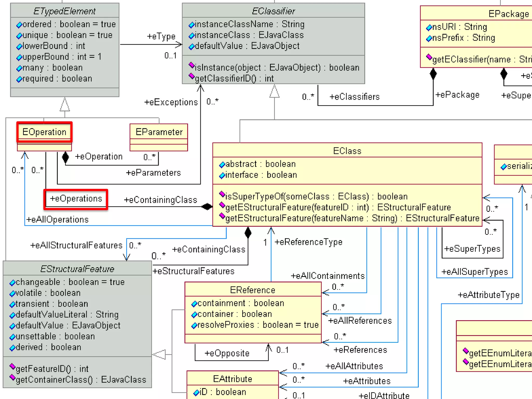Click the magenta operation icon before isInstance
This screenshot has width=532, height=399.
point(192,65)
